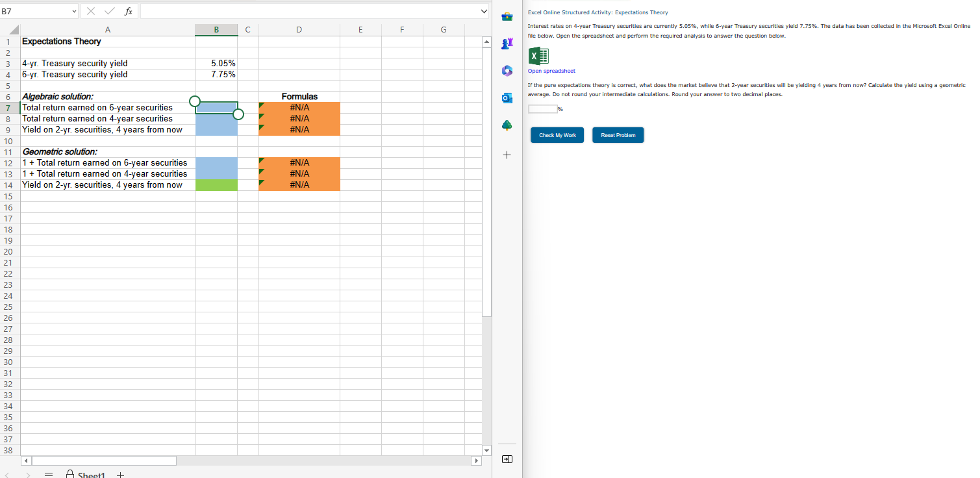Viewport: 980px width, 478px height.
Task: Select the green answer cell B14
Action: coord(216,184)
